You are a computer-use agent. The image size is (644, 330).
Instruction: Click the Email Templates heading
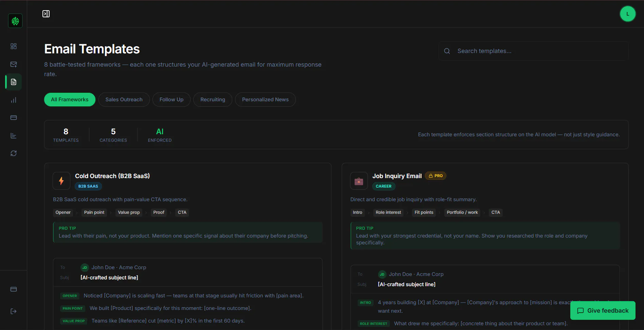pos(92,49)
